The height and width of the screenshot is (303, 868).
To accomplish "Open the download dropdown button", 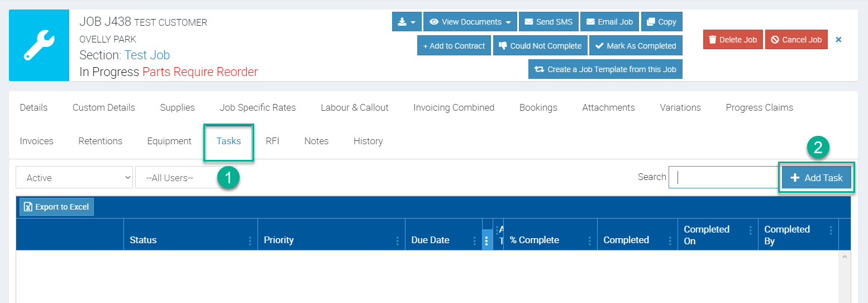I will coord(407,22).
